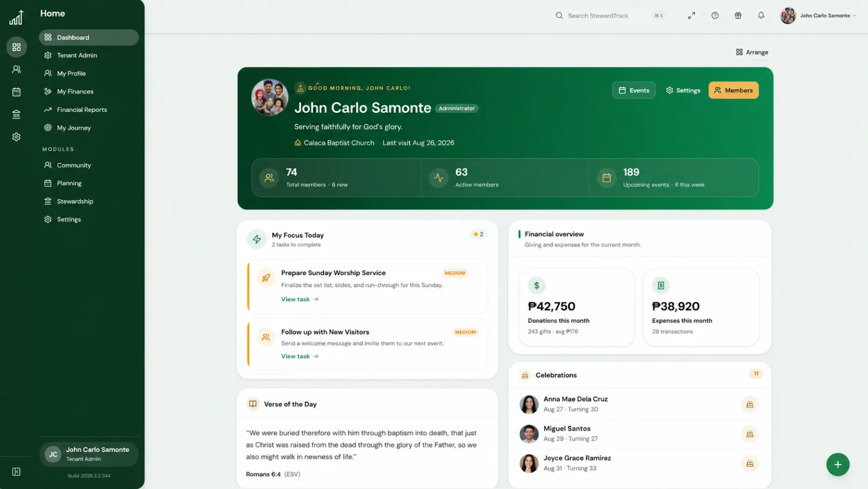Click the yellow Members button
The image size is (868, 489).
pos(733,90)
